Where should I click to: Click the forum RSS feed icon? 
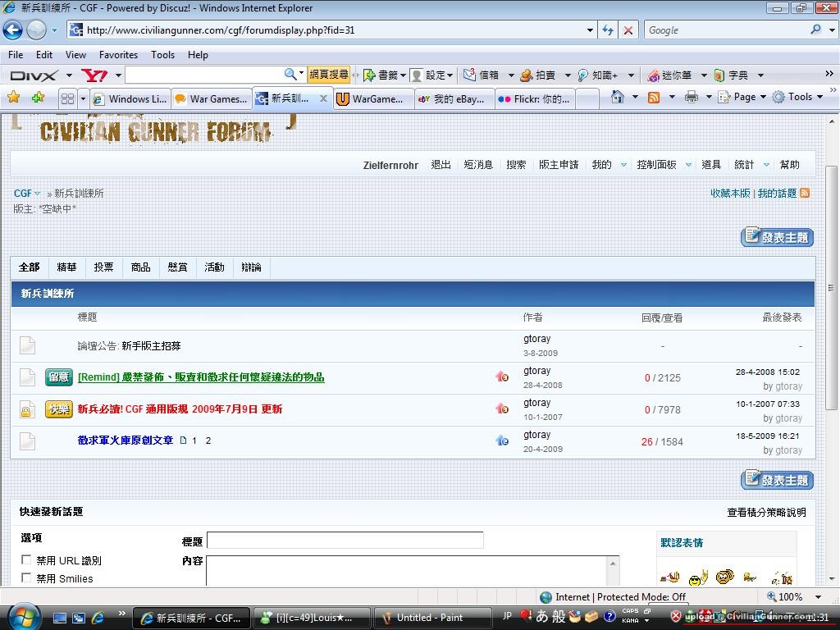coord(805,194)
